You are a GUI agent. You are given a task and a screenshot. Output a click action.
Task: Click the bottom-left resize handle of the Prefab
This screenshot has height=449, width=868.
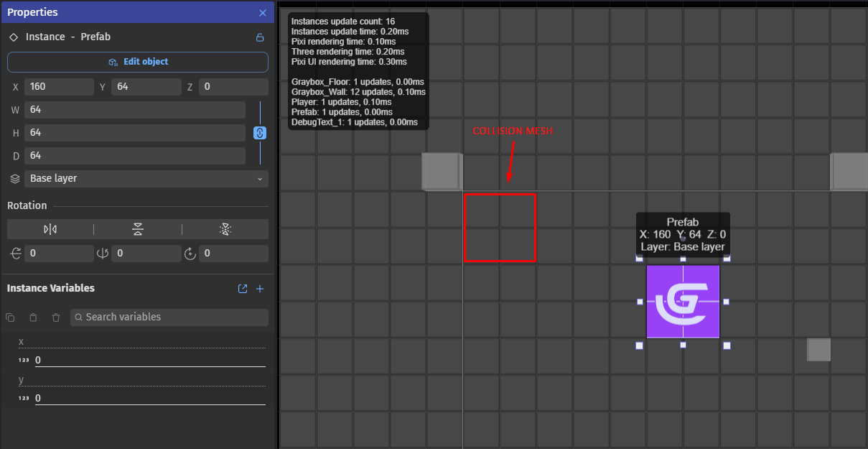click(x=639, y=346)
